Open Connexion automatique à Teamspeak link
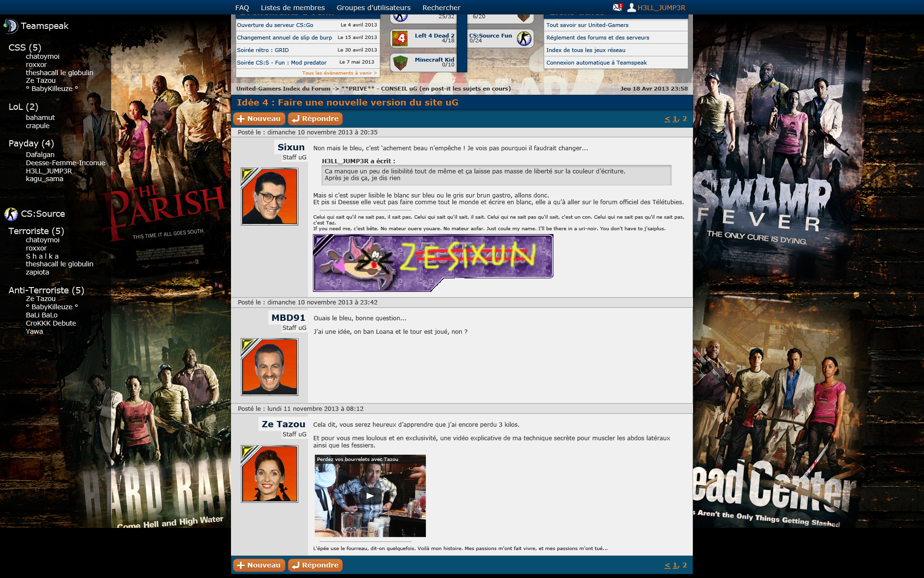 coord(596,63)
